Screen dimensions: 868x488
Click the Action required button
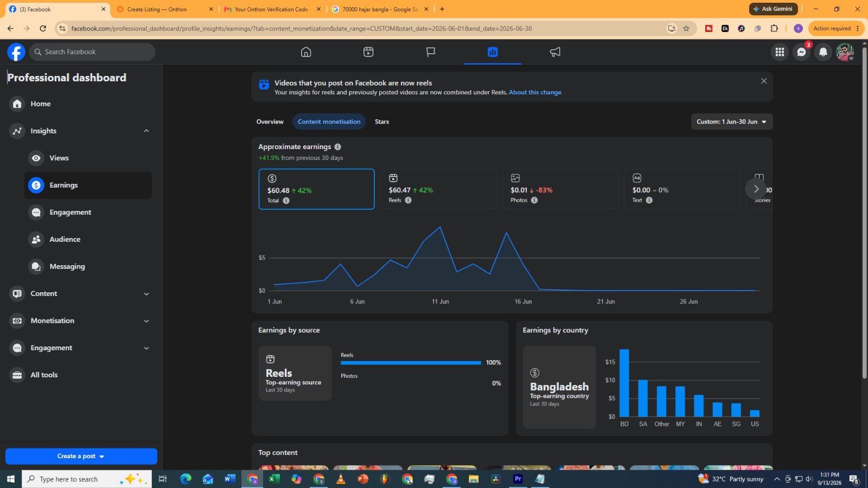(x=835, y=28)
